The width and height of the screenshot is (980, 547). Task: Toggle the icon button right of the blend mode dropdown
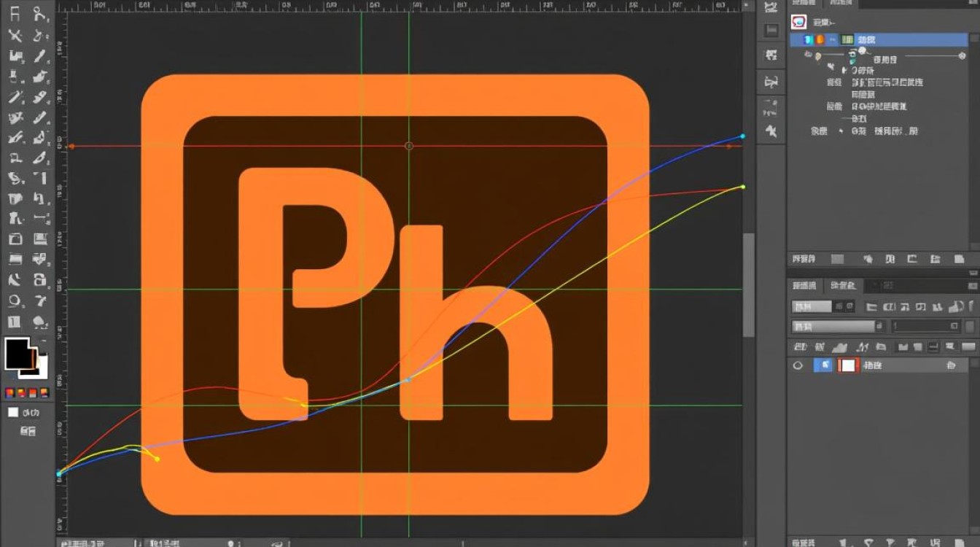point(844,307)
